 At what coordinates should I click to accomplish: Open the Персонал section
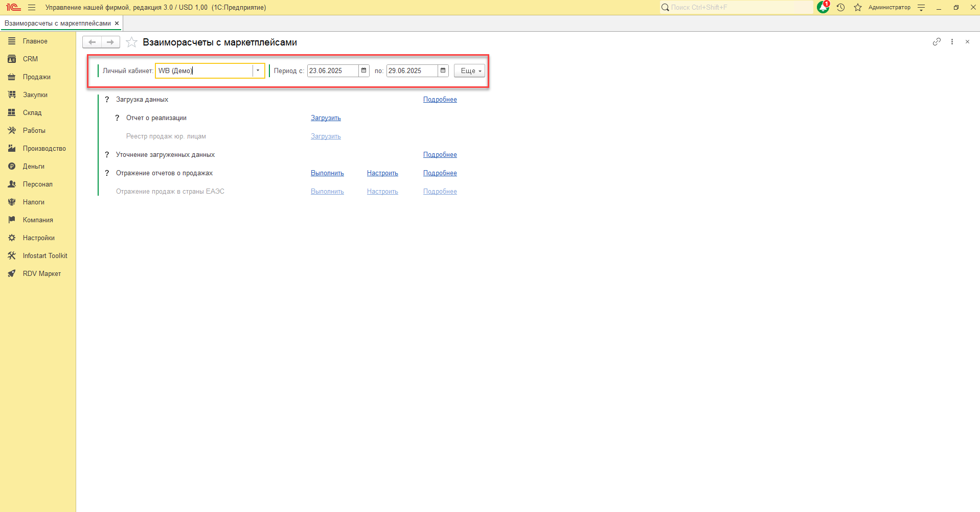coord(38,184)
